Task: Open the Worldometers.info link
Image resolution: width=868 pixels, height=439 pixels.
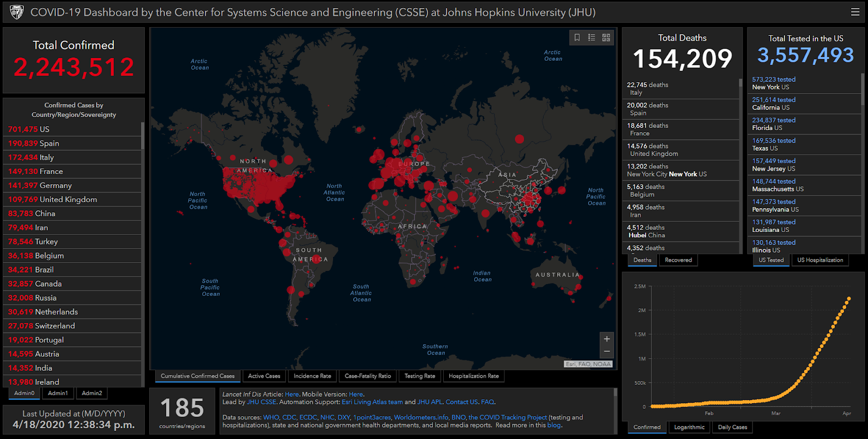Action: (x=421, y=417)
